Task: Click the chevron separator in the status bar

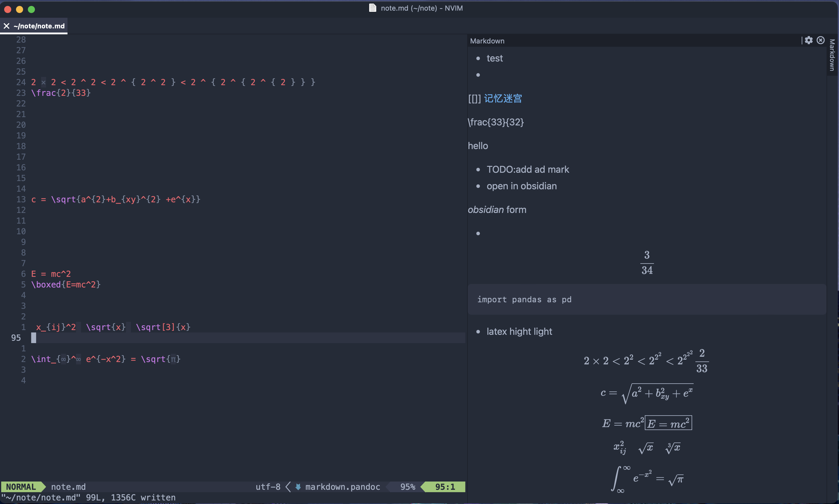Action: [x=288, y=487]
